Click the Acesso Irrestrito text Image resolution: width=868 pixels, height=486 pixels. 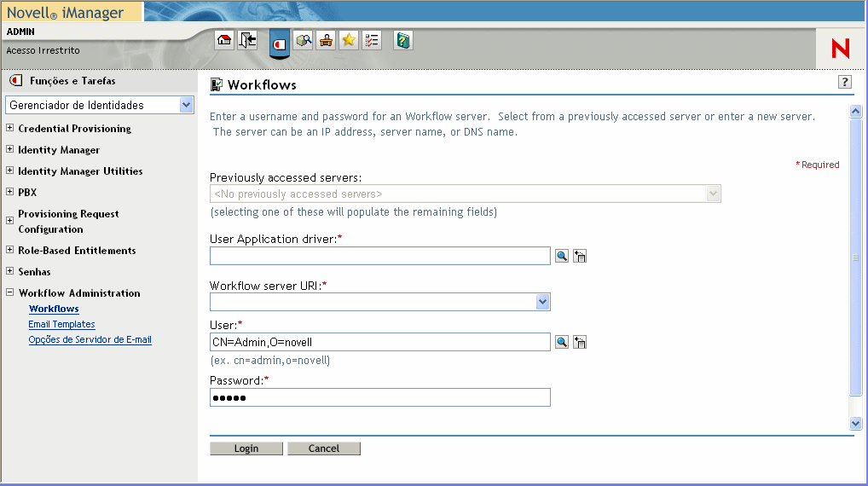[43, 50]
